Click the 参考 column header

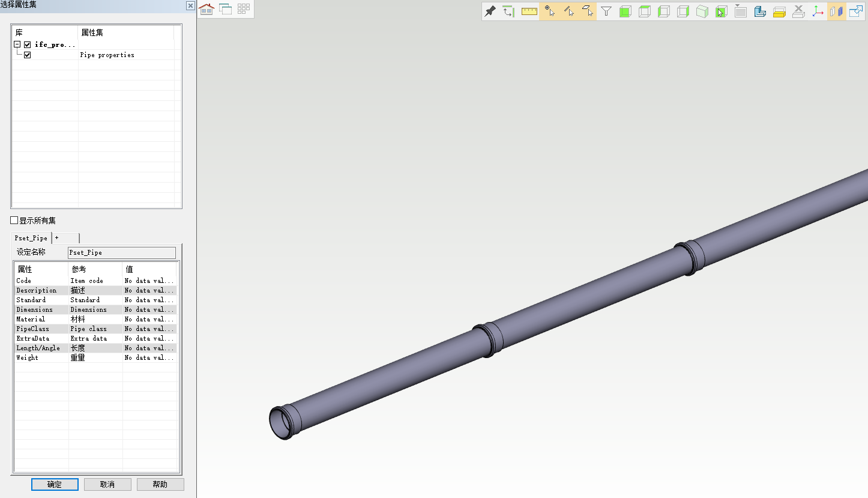pos(95,269)
